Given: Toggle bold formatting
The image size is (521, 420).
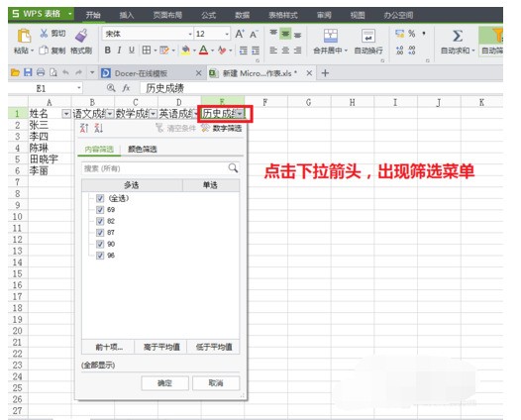Looking at the screenshot, I should (x=107, y=51).
